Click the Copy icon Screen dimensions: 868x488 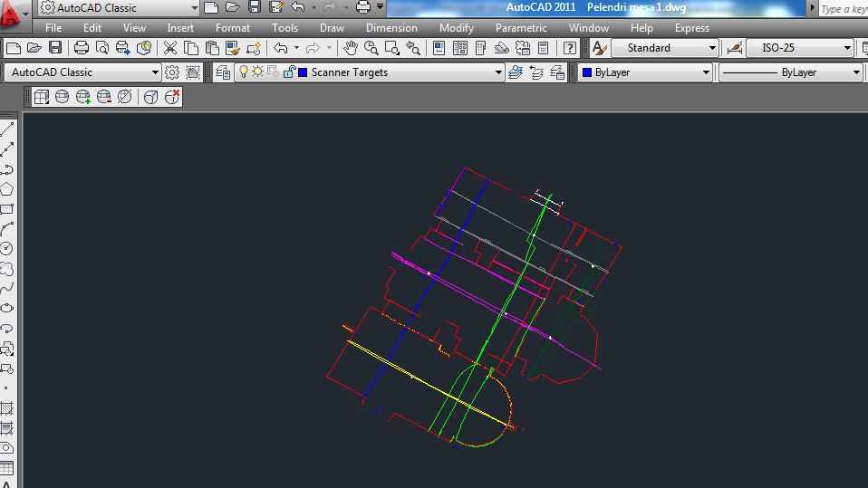191,48
